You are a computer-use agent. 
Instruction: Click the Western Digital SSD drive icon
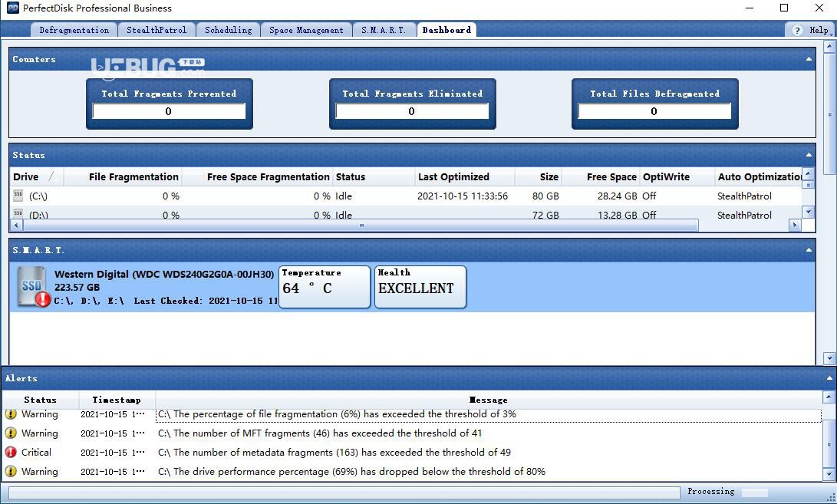pyautogui.click(x=33, y=287)
